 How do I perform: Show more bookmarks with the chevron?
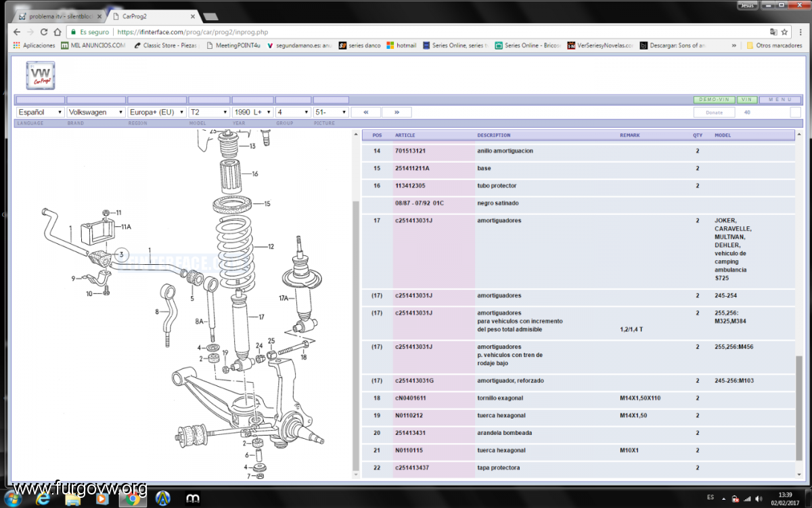[734, 45]
